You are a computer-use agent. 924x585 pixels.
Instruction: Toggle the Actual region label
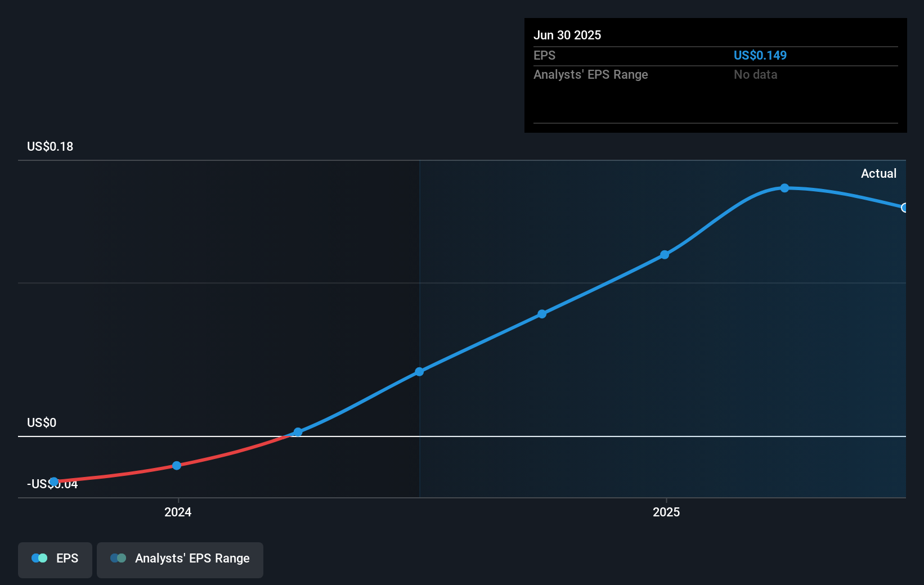click(879, 173)
